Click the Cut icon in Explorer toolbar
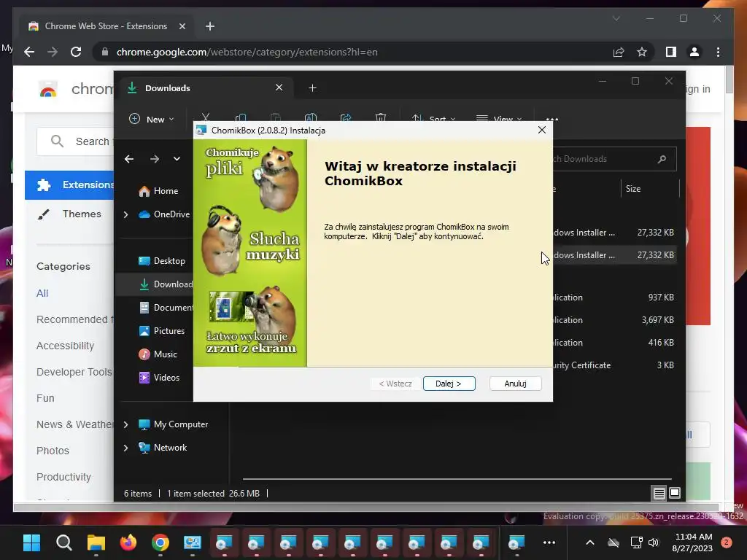 [x=205, y=117]
